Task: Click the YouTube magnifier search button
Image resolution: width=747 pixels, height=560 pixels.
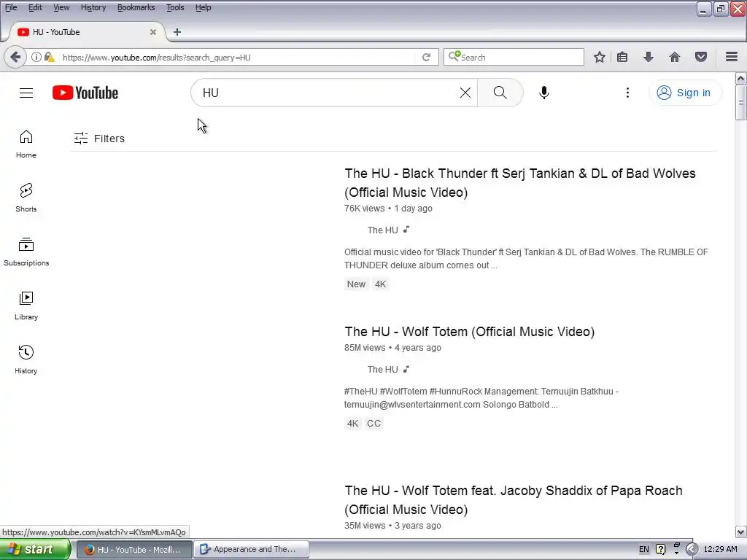Action: tap(500, 93)
